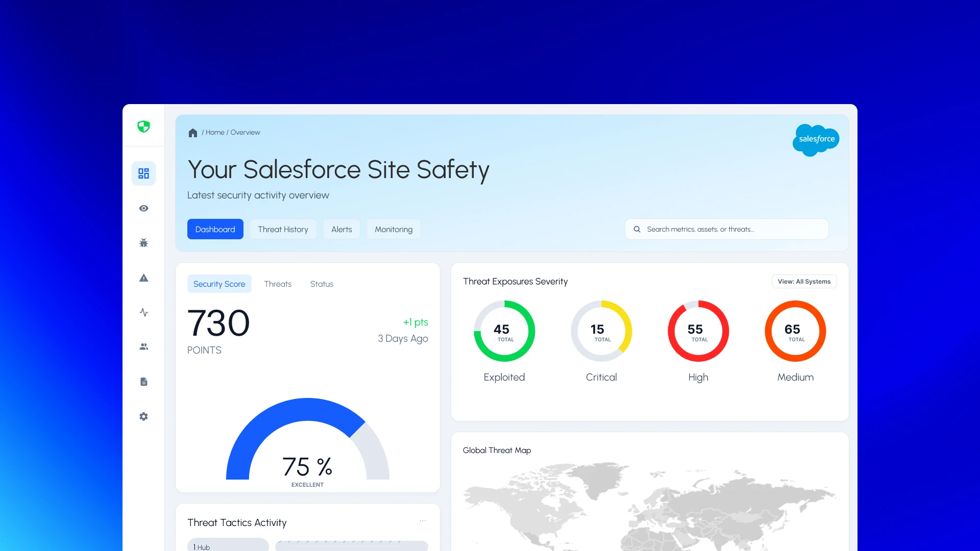The image size is (980, 551).
Task: Switch to the Alerts tab
Action: pos(341,229)
